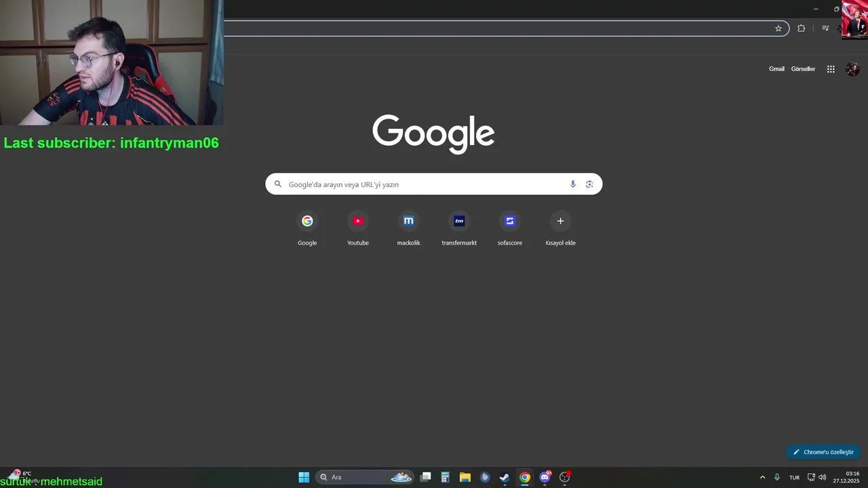Screen dimensions: 868x488
Task: Open OBS Studio from the taskbar
Action: tap(564, 477)
